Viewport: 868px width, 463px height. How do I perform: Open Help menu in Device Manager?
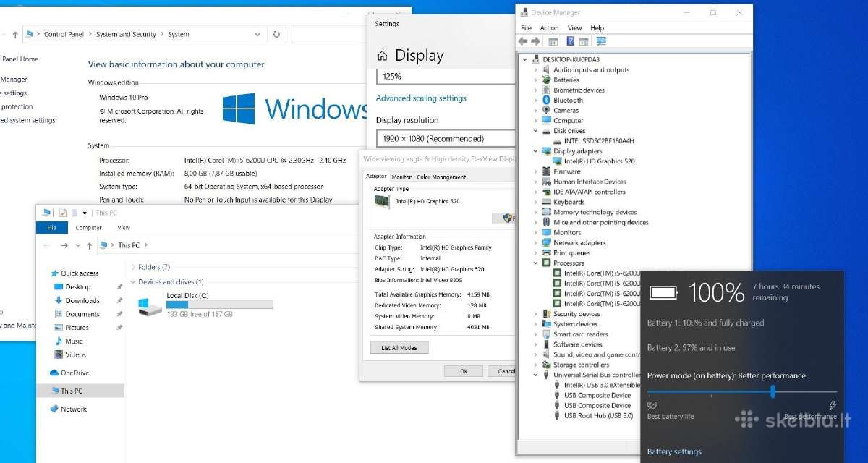597,28
